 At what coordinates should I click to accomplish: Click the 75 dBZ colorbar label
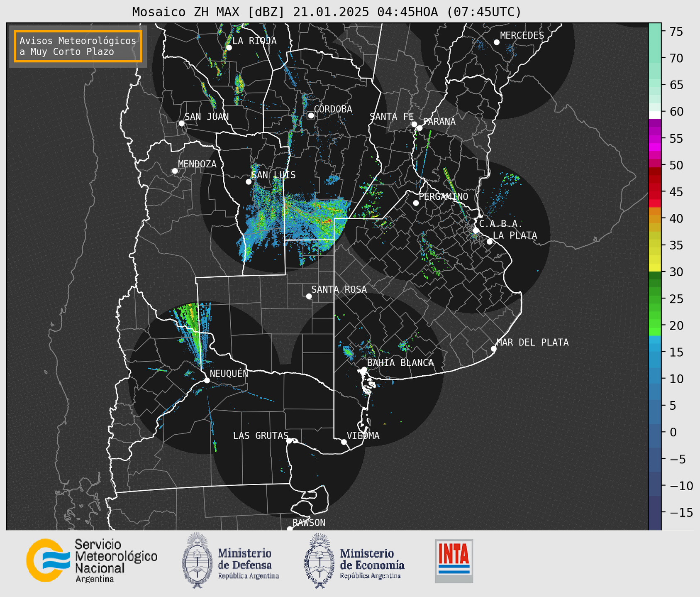tap(676, 32)
